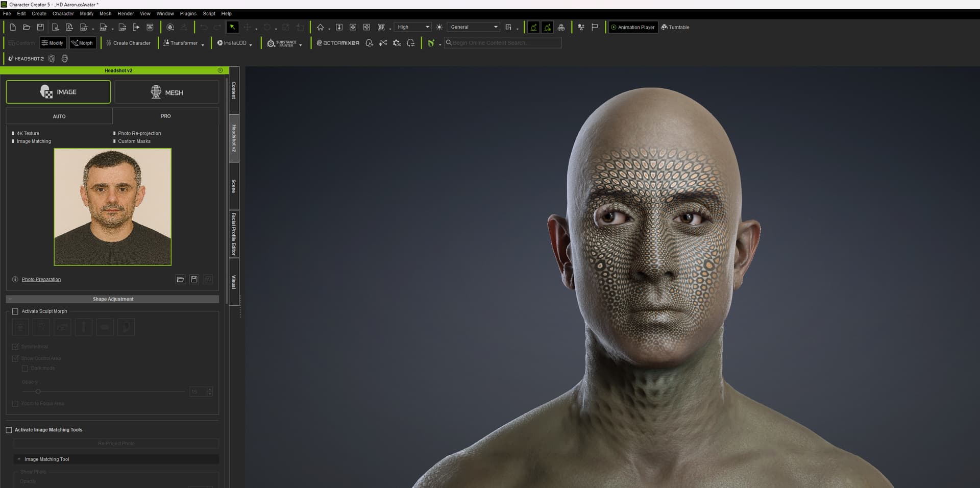980x488 pixels.
Task: Click the MESH mode button
Action: (167, 92)
